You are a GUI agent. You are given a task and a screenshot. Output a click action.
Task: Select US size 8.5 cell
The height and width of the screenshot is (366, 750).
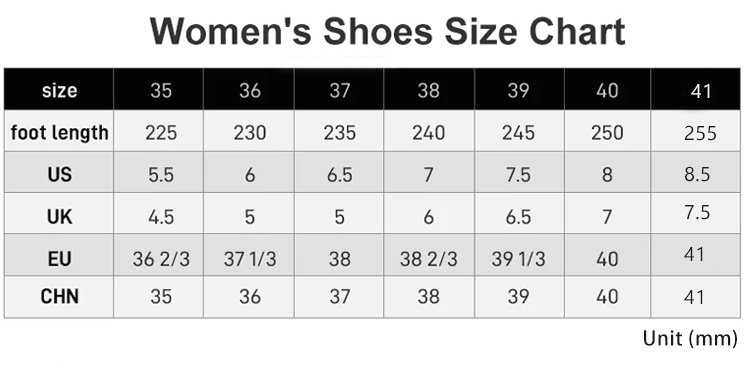tap(697, 174)
